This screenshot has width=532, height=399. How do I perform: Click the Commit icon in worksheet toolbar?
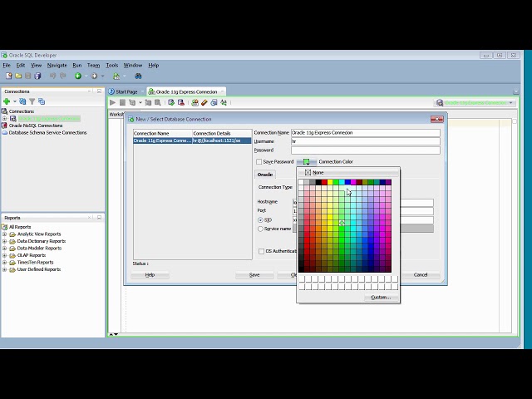coord(171,102)
